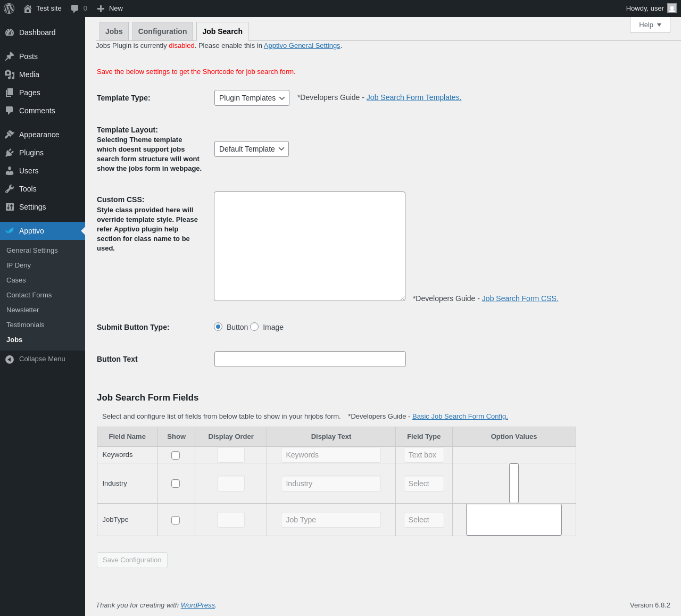681x616 pixels.
Task: Select the Button radio option
Action: 218,327
